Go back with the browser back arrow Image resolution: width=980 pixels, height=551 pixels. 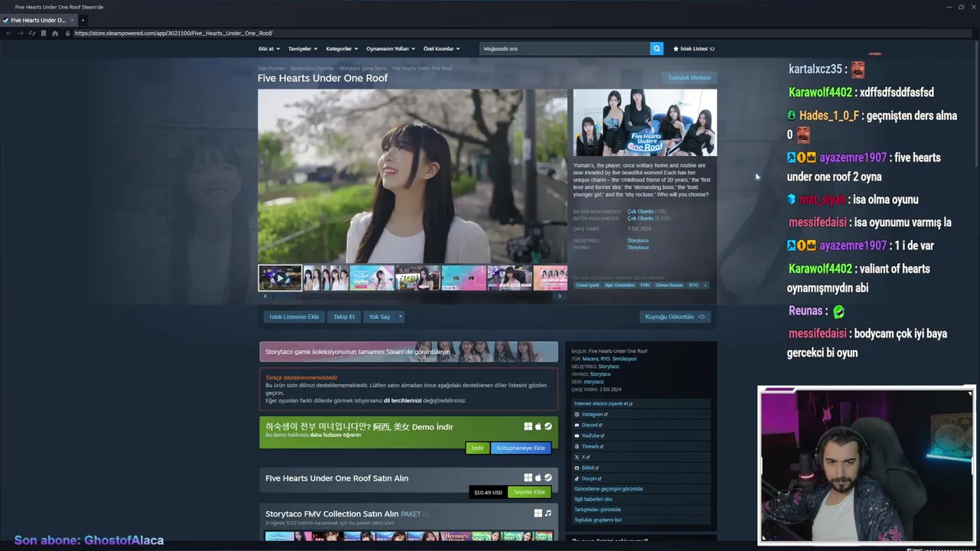(x=9, y=34)
